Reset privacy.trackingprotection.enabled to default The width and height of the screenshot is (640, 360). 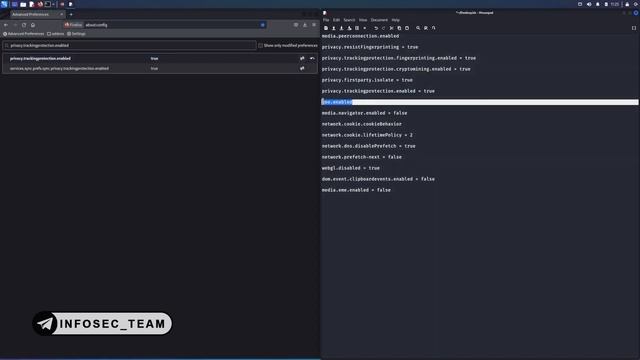coord(312,58)
